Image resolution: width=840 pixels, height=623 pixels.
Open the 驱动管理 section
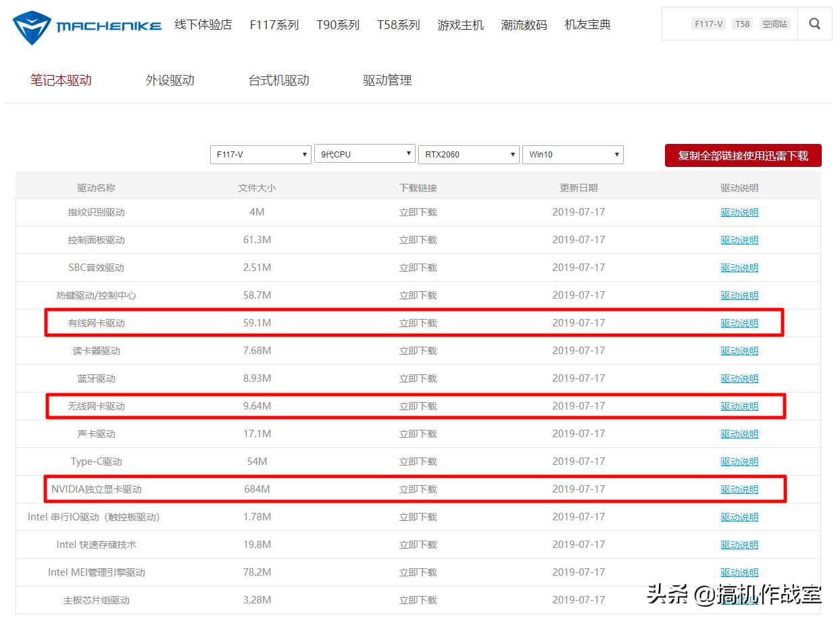tap(387, 80)
